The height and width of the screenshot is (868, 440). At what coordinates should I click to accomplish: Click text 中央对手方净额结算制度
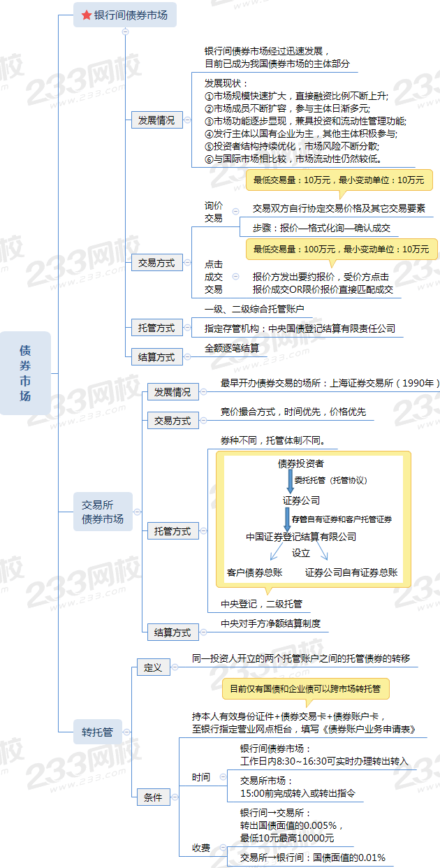tap(270, 623)
